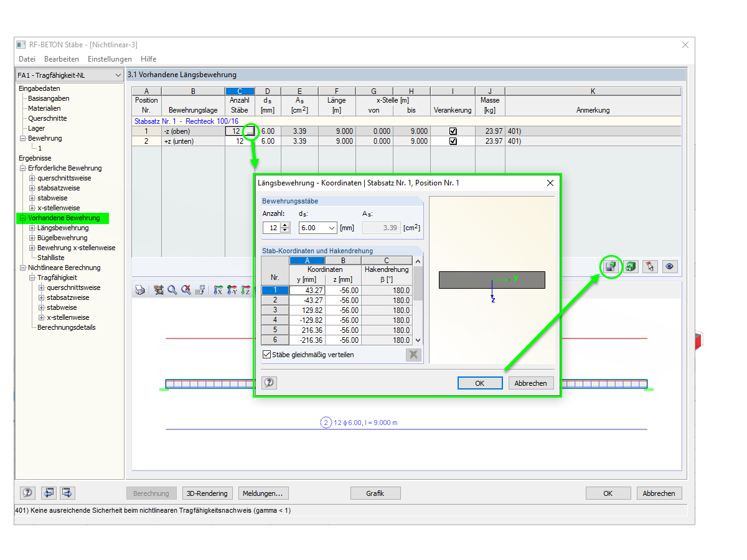
Task: Open 3D-Rendering view
Action: coord(207,493)
